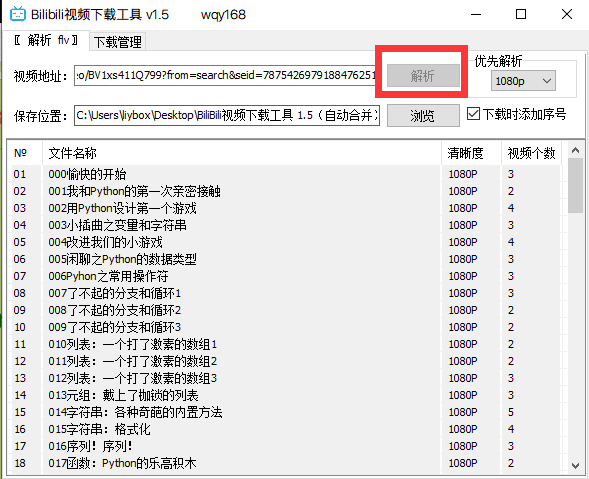Image resolution: width=589 pixels, height=479 pixels.
Task: Click the 浏览 browse button
Action: (423, 115)
